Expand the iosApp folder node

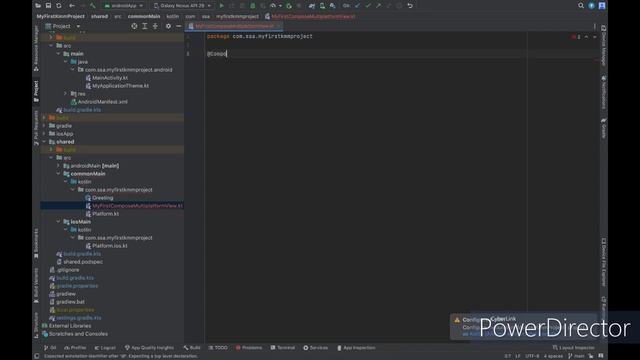click(44, 133)
